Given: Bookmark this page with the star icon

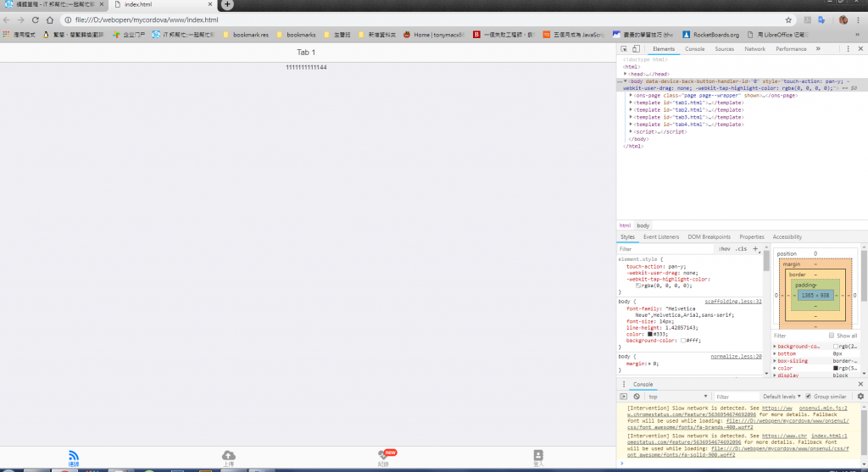Looking at the screenshot, I should 788,20.
